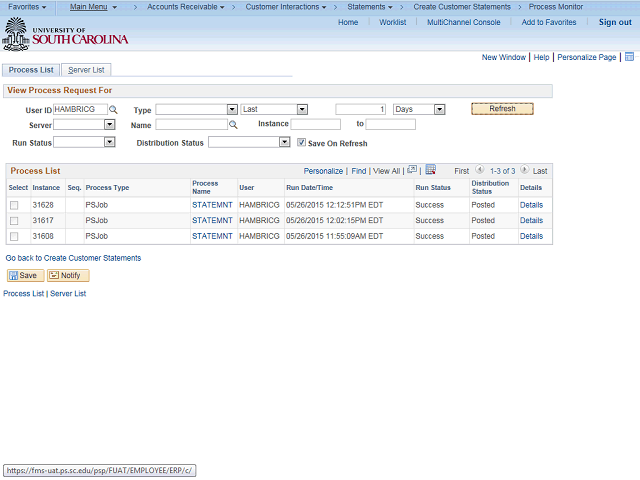This screenshot has height=480, width=640.
Task: Toggle the Save On Refresh checkbox
Action: coord(301,142)
